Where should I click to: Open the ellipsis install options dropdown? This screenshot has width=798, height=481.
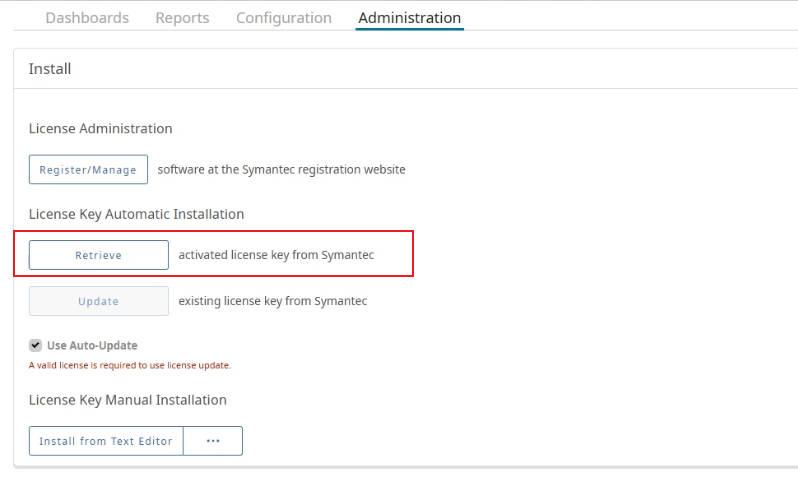click(x=213, y=441)
